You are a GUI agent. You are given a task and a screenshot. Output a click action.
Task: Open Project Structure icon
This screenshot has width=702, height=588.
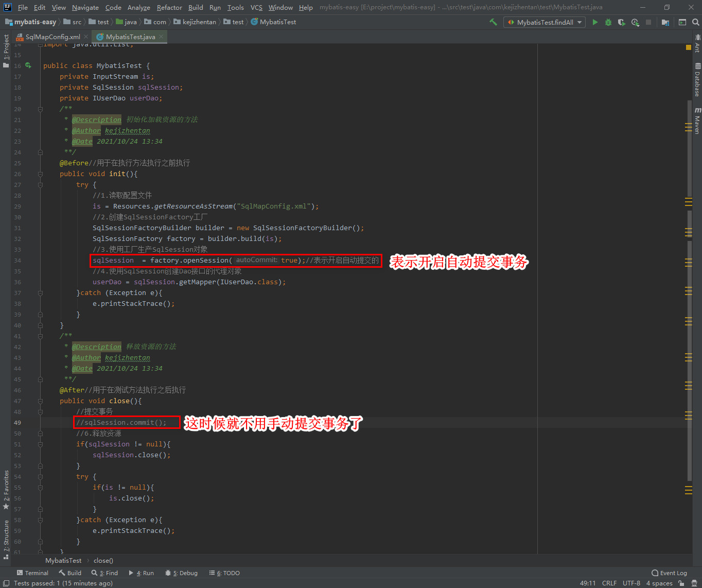click(x=665, y=22)
